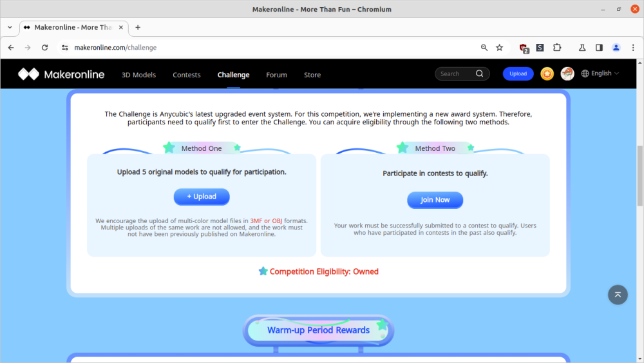Click Join Now in Method Two
Viewport: 644px width, 363px height.
point(435,200)
